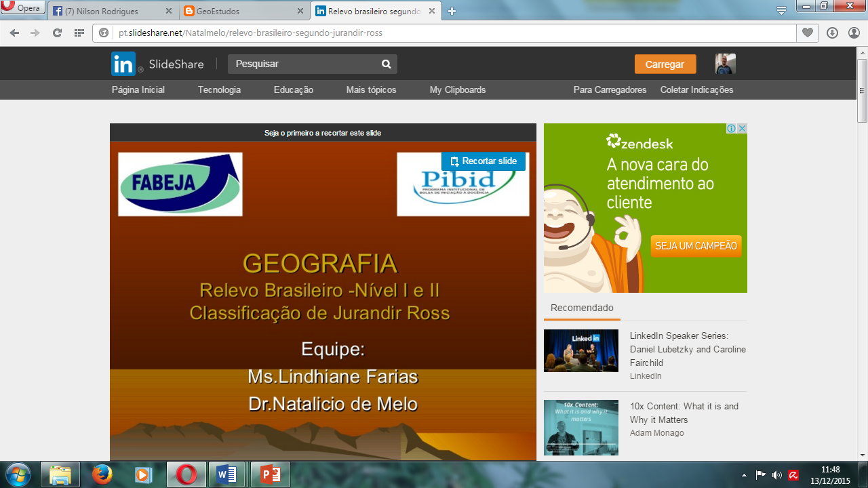Open Speed Dial via the grid icon
Viewport: 868px width, 488px height.
click(x=79, y=33)
